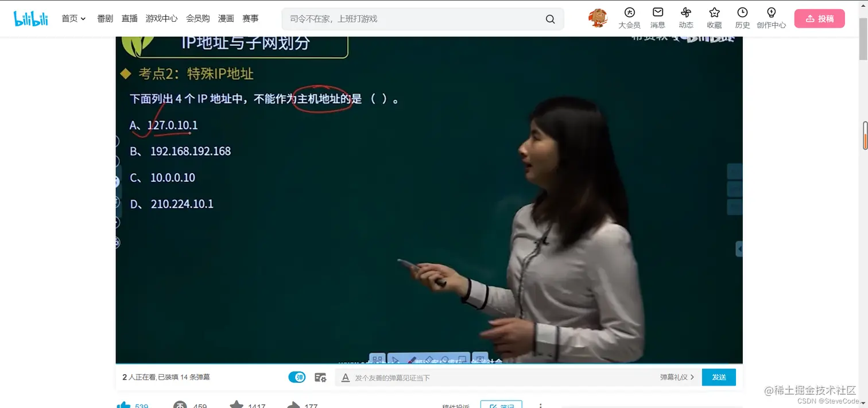
Task: Open 直播 from the navigation bar
Action: point(129,18)
